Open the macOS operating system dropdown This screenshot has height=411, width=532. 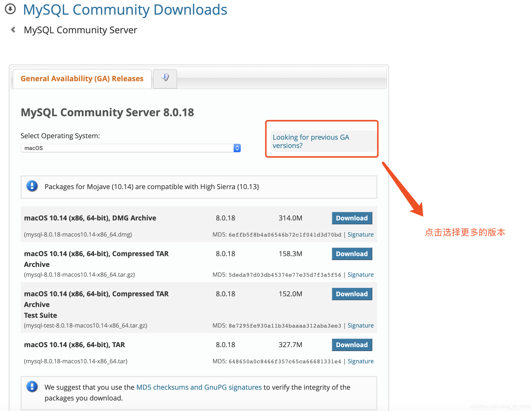[x=131, y=148]
